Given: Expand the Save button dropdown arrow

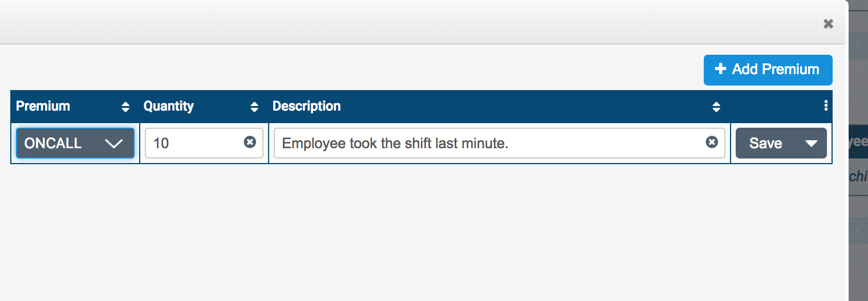Looking at the screenshot, I should (812, 144).
